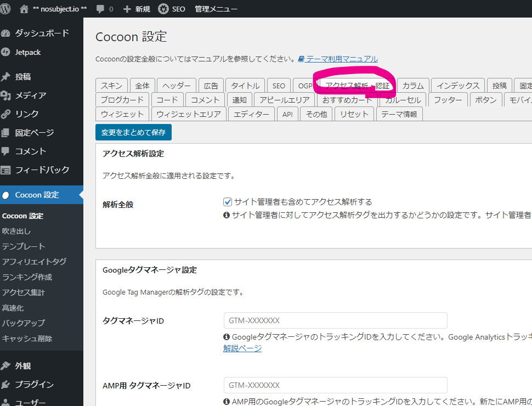Image resolution: width=532 pixels, height=406 pixels.
Task: Open 吹き出し in Cocoon submenu
Action: [16, 231]
